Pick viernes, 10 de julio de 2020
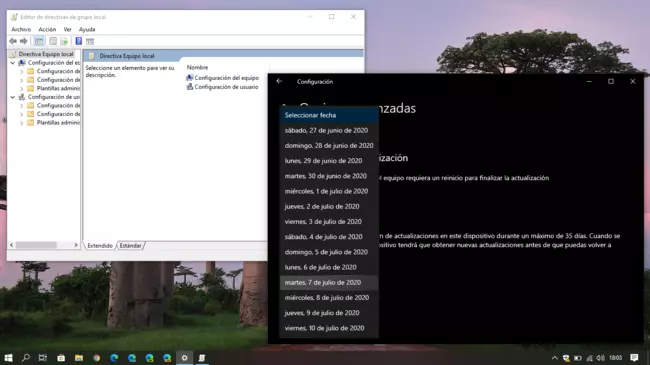650x365 pixels. point(329,328)
